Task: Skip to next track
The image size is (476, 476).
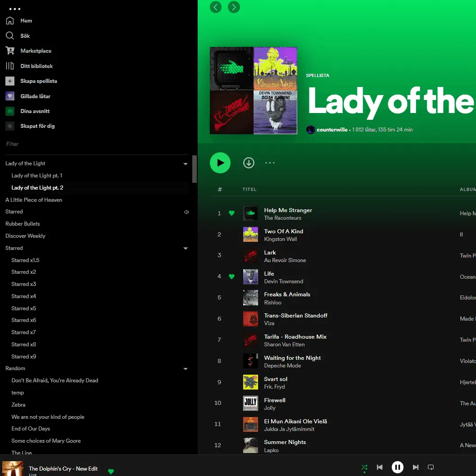Action: 416,467
